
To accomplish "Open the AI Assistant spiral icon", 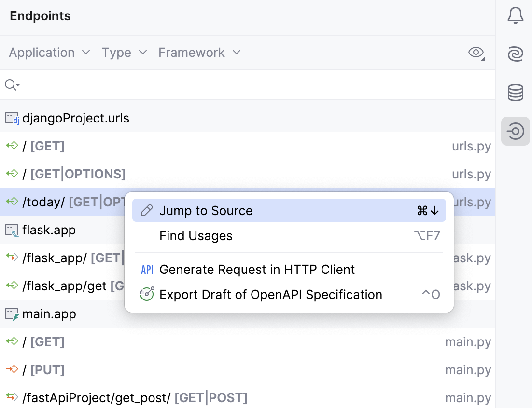I will (x=516, y=54).
